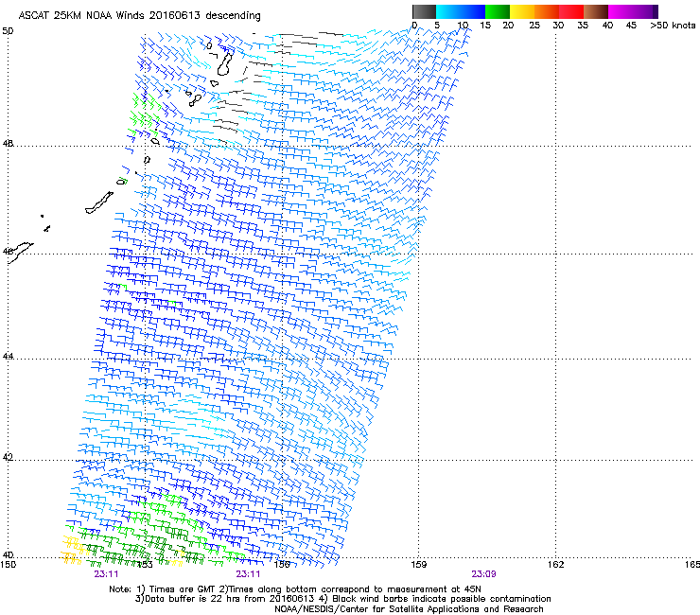
Task: Click the orange 25-30 knots legend segment
Action: pyautogui.click(x=547, y=11)
